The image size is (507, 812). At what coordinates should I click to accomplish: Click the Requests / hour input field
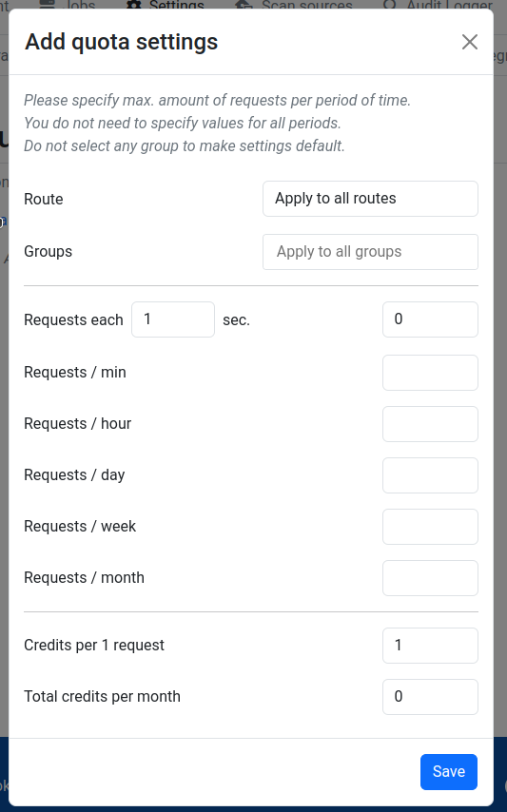click(x=430, y=424)
